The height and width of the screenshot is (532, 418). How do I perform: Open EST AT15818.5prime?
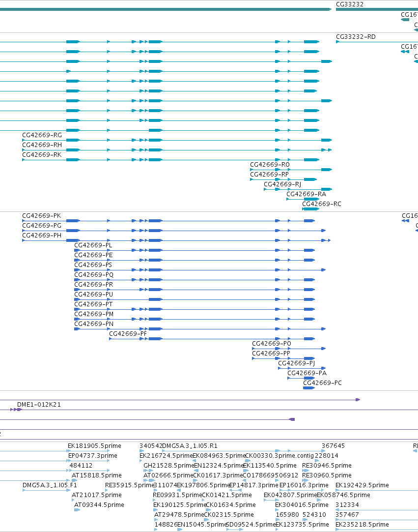[x=97, y=475]
